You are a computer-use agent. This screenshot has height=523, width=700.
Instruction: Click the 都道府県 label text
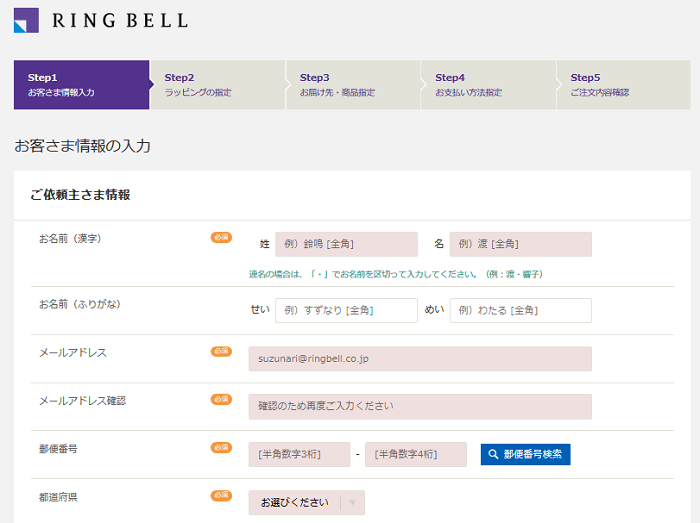[x=58, y=497]
